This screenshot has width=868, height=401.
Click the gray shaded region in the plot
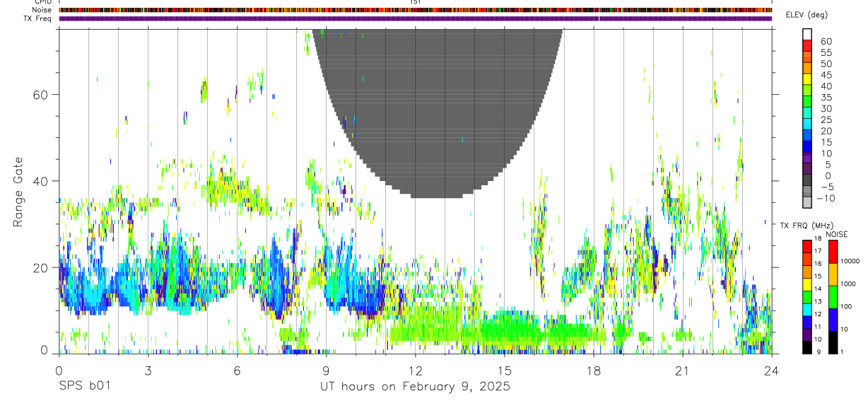click(437, 113)
